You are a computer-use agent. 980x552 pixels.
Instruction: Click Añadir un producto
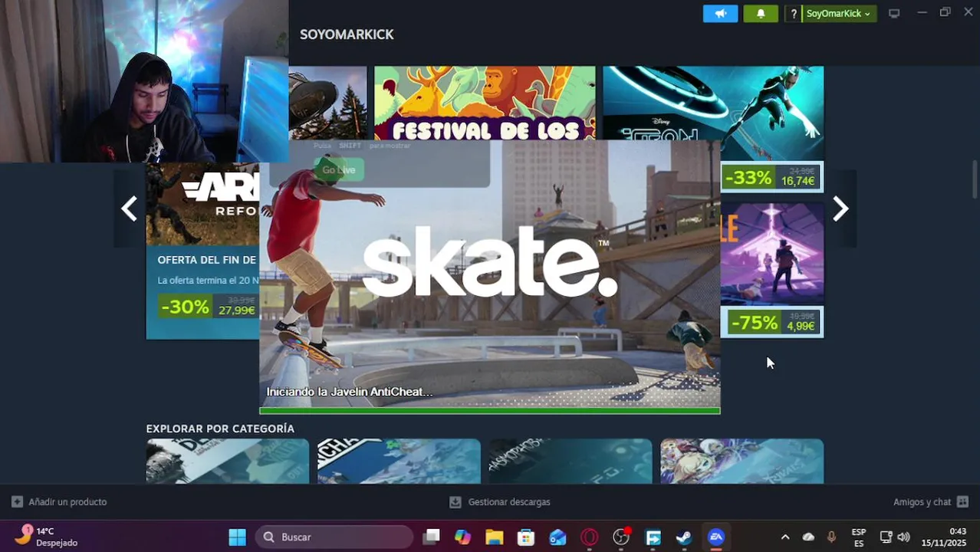pos(67,501)
